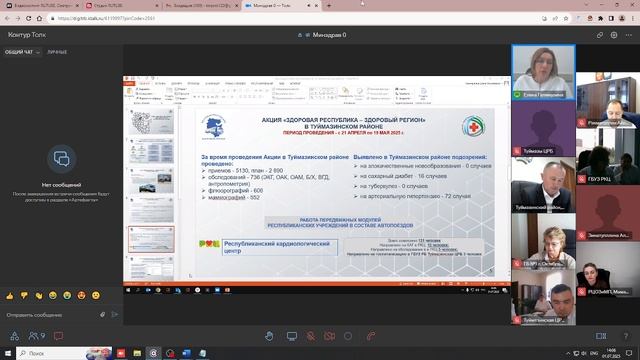Send the crying face reaction
The width and height of the screenshot is (640, 360).
(67, 296)
